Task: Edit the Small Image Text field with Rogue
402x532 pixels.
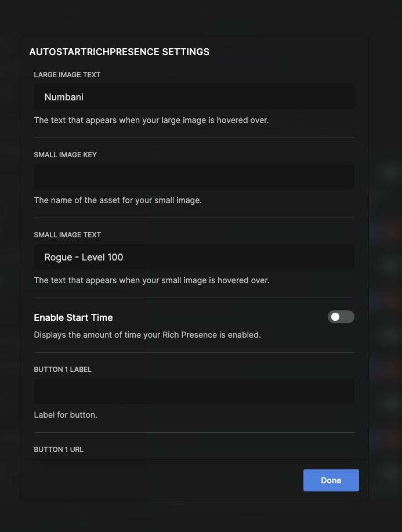Action: pos(194,257)
